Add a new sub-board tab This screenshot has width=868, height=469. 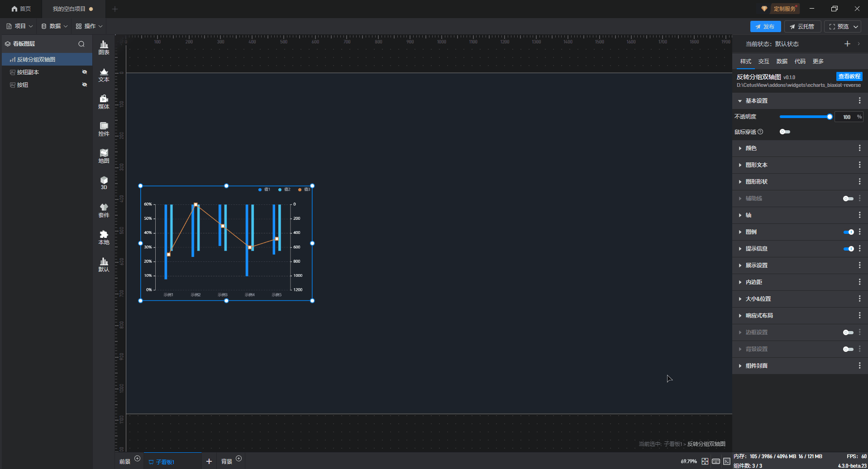pyautogui.click(x=209, y=461)
